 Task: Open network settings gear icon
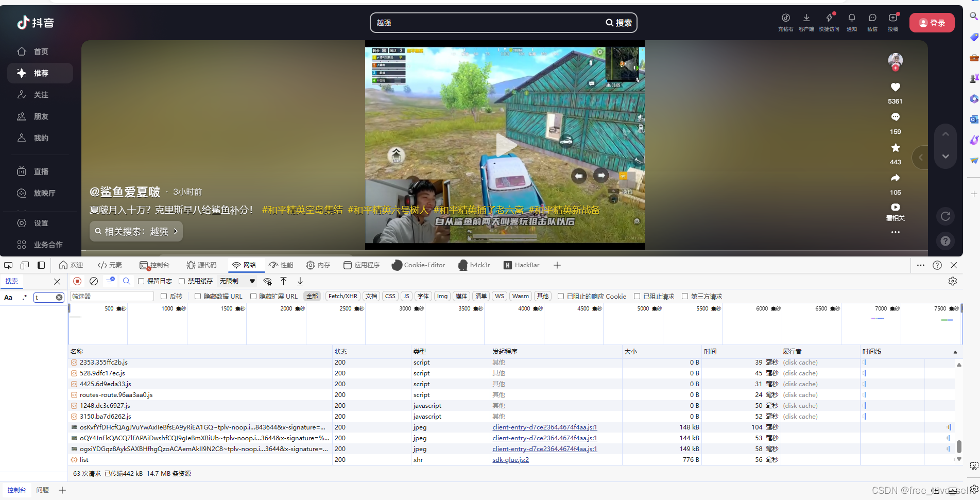click(953, 281)
